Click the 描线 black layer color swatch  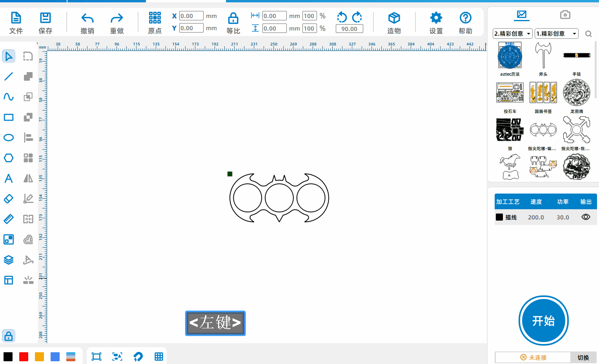(499, 217)
